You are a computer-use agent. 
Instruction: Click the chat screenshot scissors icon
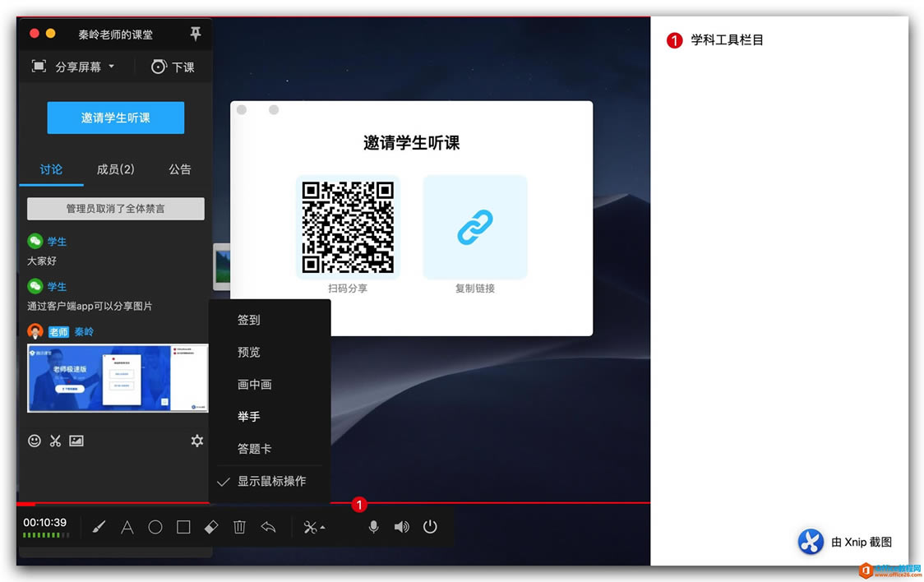tap(55, 441)
